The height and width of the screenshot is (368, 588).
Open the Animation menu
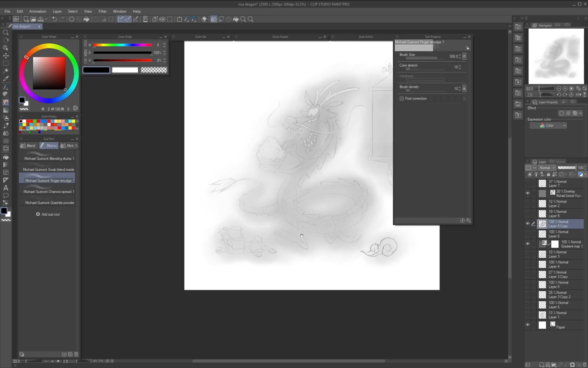point(37,11)
